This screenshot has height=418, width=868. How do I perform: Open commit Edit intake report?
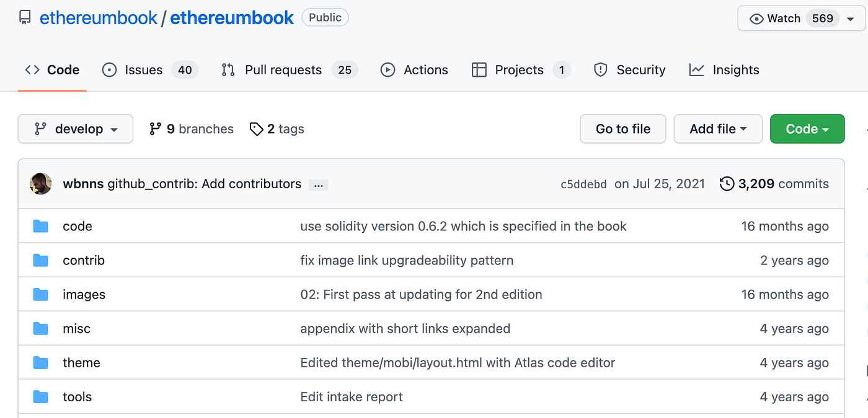pyautogui.click(x=352, y=397)
